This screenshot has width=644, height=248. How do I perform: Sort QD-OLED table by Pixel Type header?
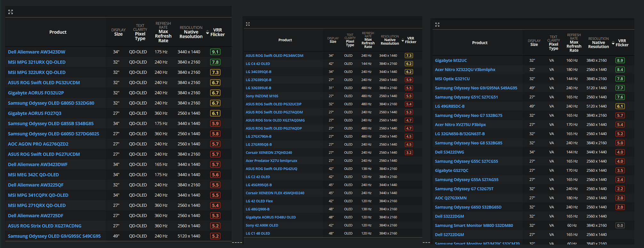140,32
